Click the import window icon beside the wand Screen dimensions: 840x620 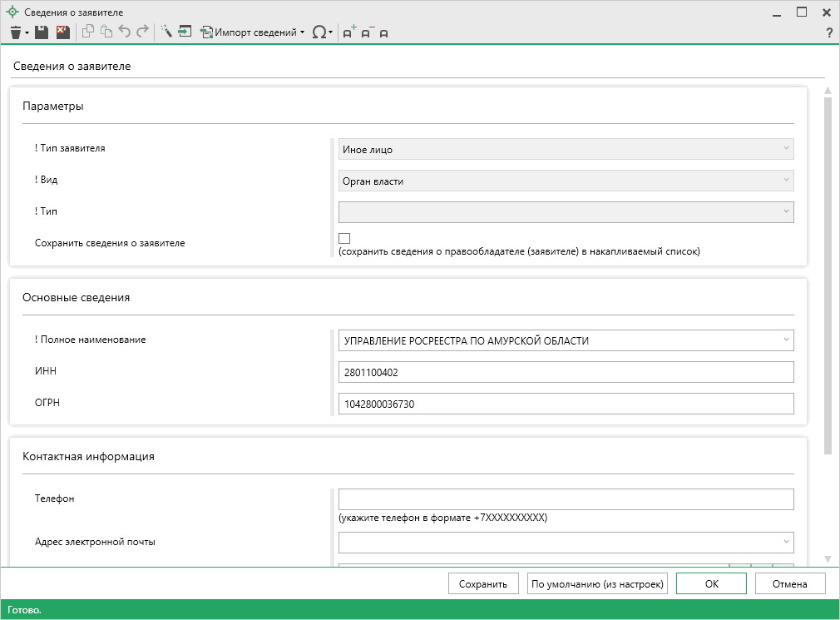point(185,32)
